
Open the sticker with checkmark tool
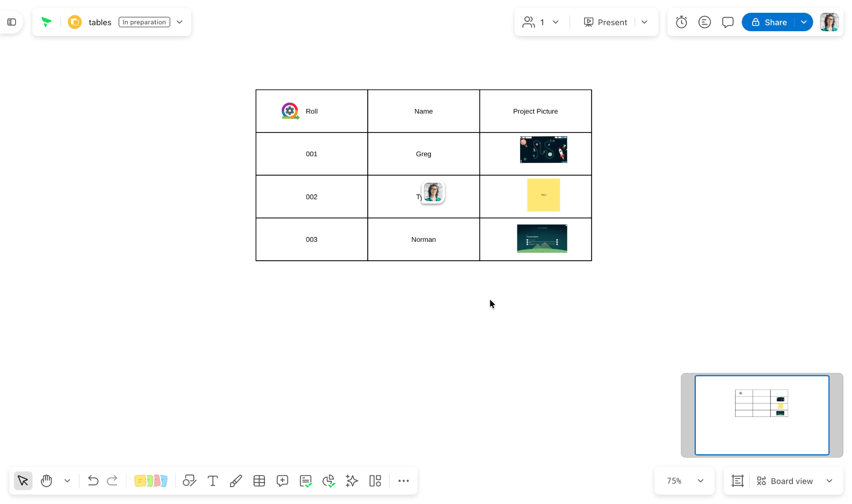click(329, 481)
